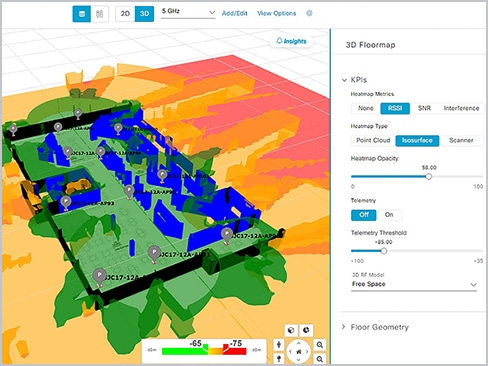Set heatmap metric to RSSI
Viewport: 488px width, 366px height.
pyautogui.click(x=395, y=108)
